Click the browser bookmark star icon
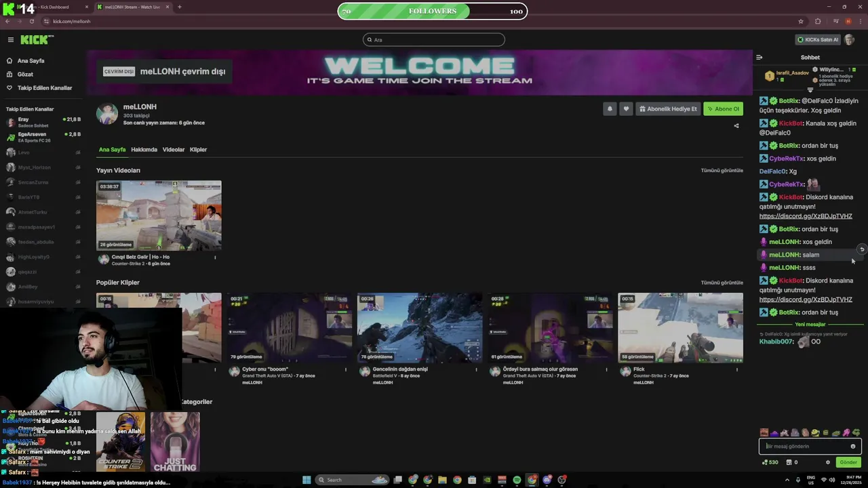868x488 pixels. pyautogui.click(x=801, y=21)
